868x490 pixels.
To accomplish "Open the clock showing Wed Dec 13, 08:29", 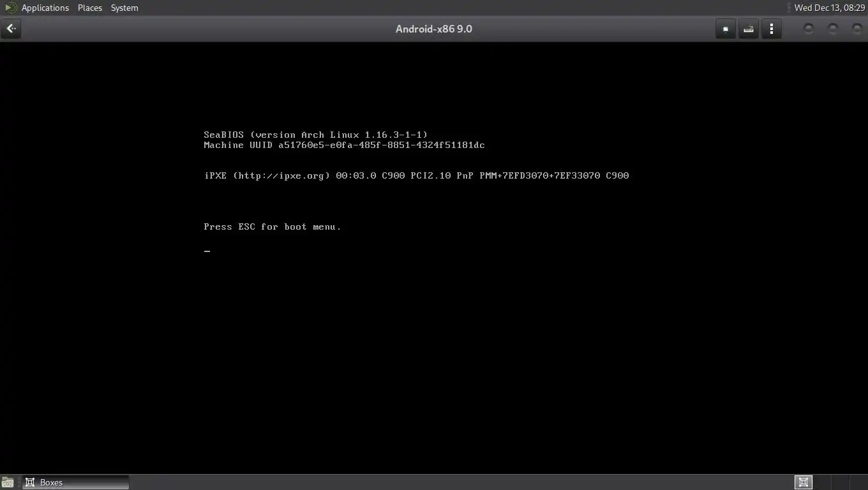I will click(830, 8).
